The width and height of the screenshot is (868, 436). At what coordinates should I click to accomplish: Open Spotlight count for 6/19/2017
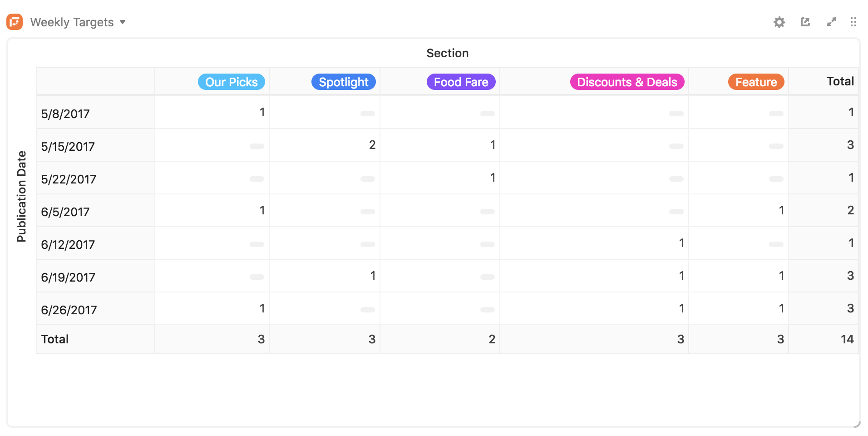(x=373, y=276)
